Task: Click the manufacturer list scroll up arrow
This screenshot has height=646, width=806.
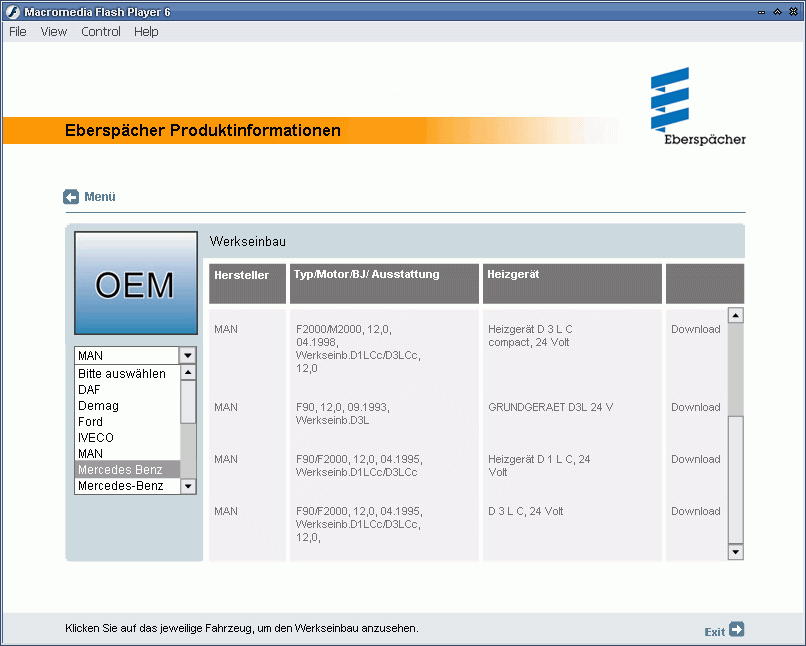Action: point(188,372)
